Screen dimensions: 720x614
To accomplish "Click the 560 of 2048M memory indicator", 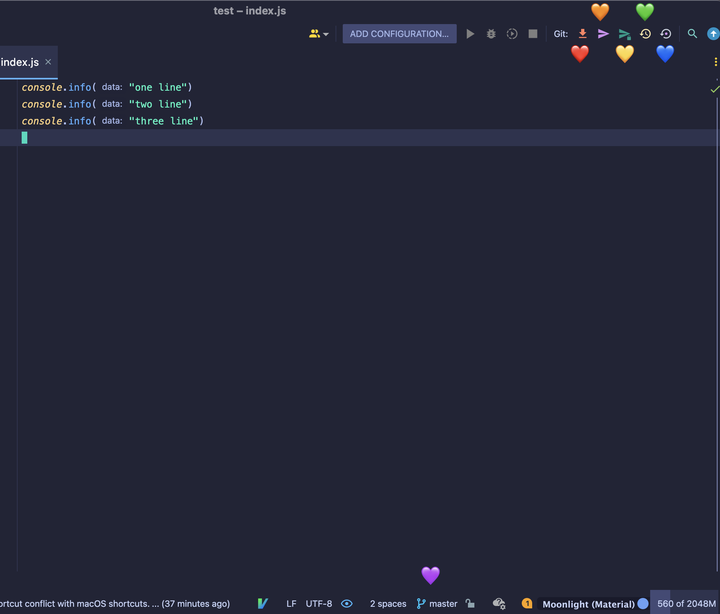I will coord(686,603).
